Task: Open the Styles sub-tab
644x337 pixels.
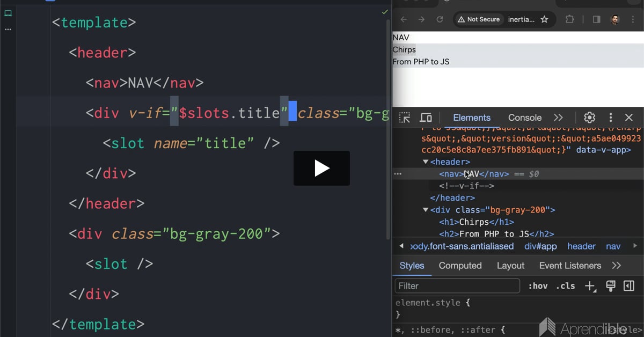Action: 412,266
